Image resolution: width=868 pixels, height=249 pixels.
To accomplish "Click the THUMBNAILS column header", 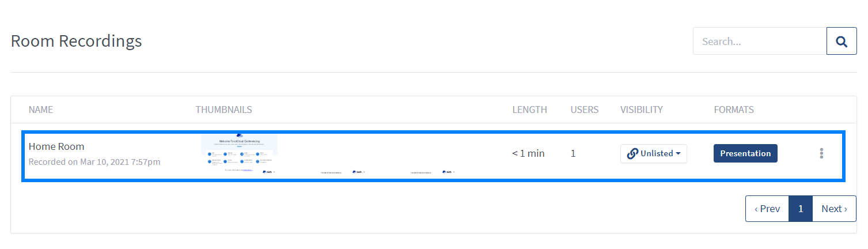I will pos(224,110).
